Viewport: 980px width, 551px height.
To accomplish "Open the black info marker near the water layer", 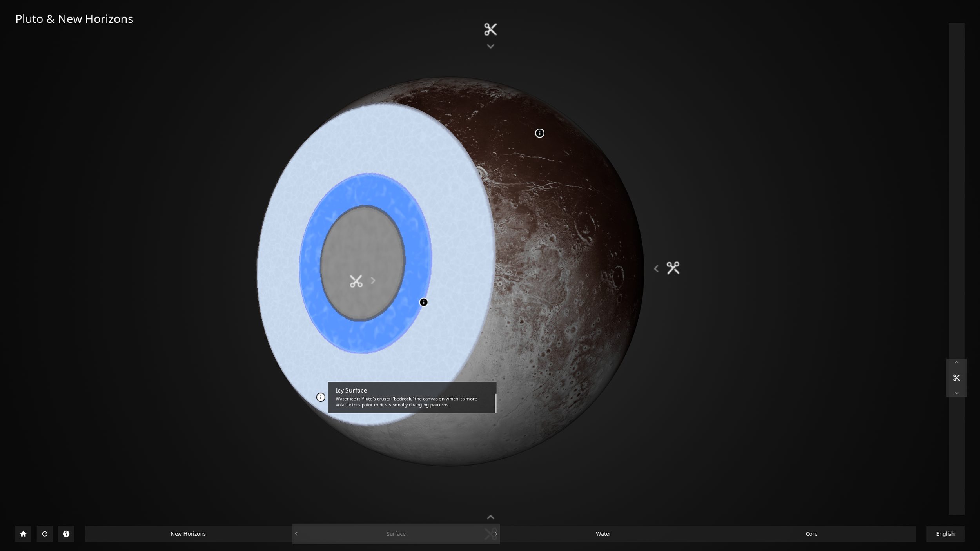I will point(424,302).
